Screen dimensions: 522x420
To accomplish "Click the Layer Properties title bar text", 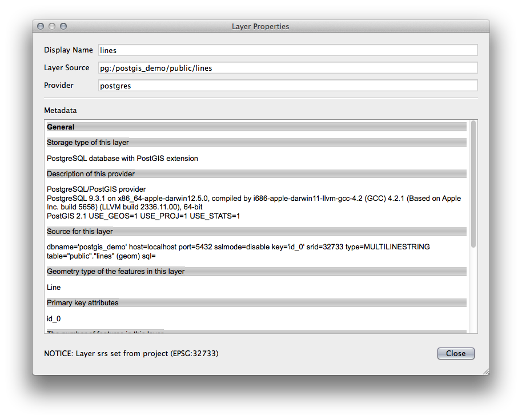I will (x=260, y=26).
